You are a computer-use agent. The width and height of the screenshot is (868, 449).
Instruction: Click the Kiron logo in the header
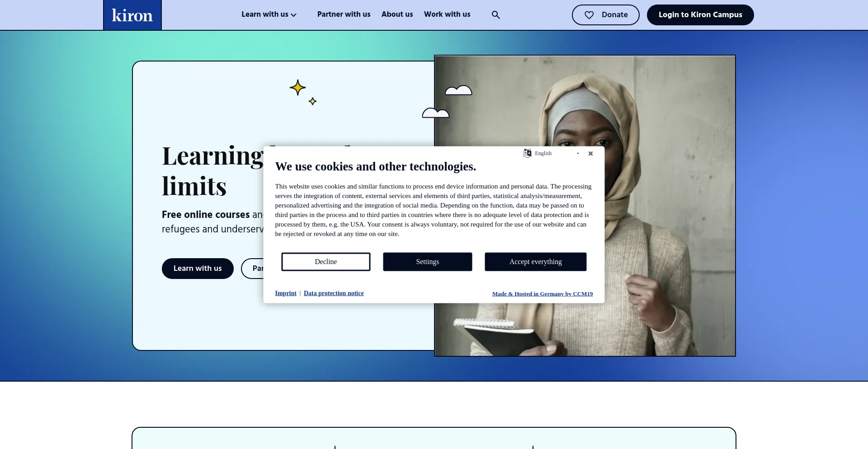(132, 15)
